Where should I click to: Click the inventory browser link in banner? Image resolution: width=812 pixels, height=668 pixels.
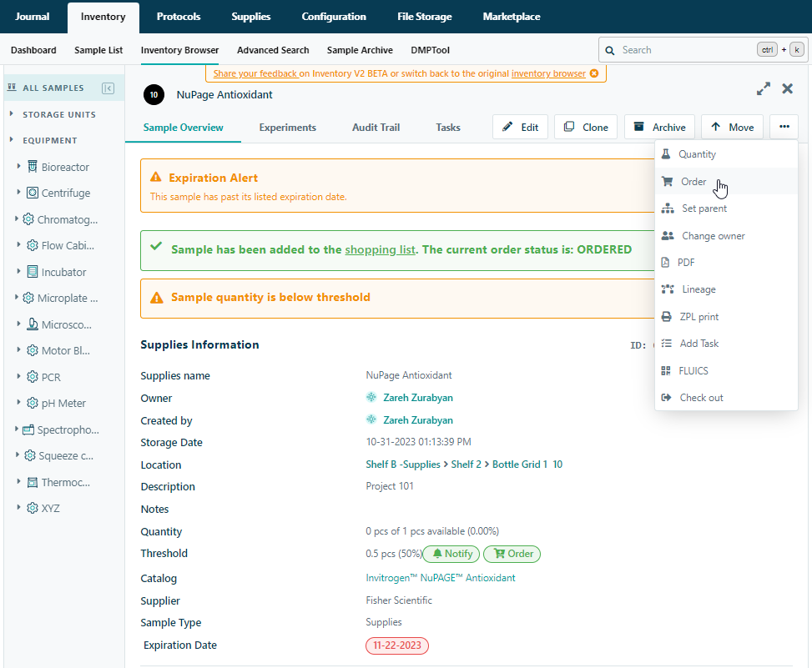[x=548, y=73]
